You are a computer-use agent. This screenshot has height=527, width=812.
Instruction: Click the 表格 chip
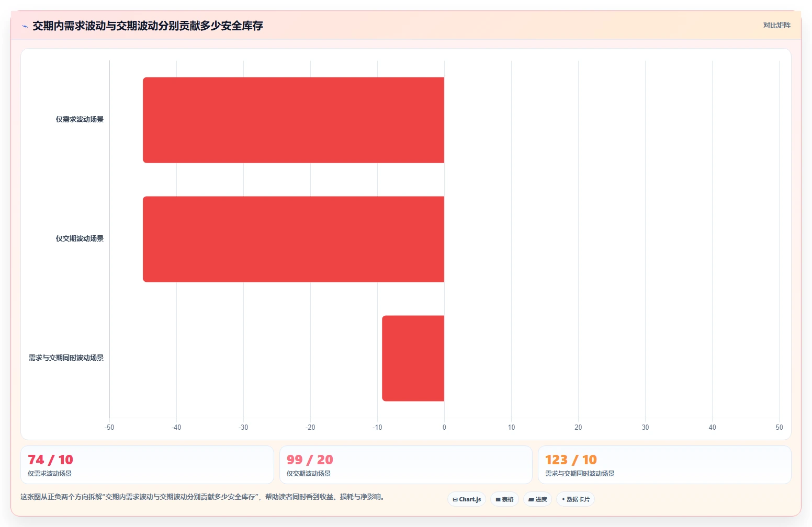pyautogui.click(x=504, y=499)
